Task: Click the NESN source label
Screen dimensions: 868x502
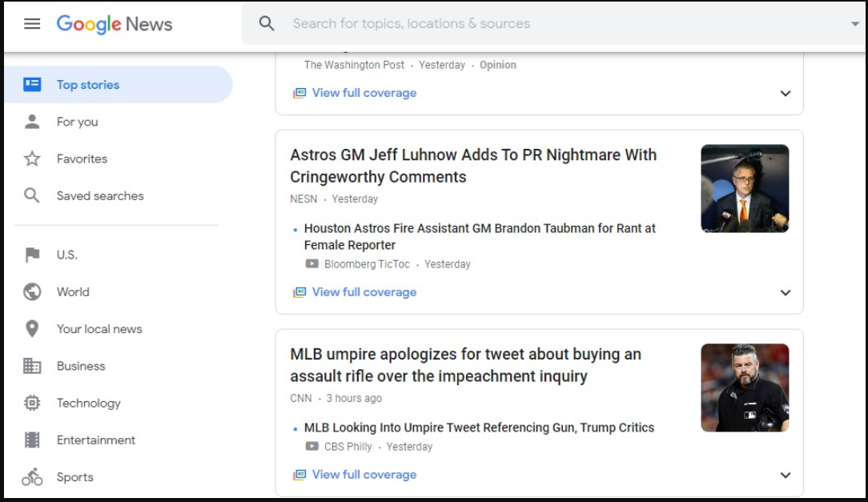Action: (303, 199)
